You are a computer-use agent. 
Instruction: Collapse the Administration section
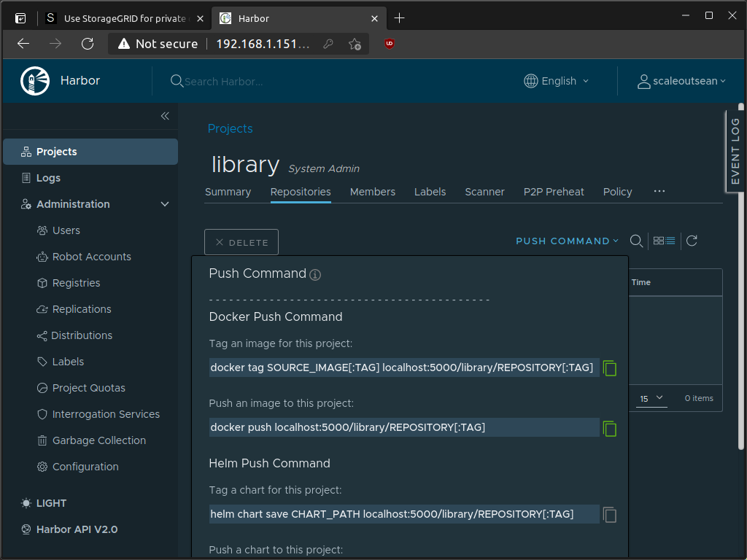click(165, 204)
